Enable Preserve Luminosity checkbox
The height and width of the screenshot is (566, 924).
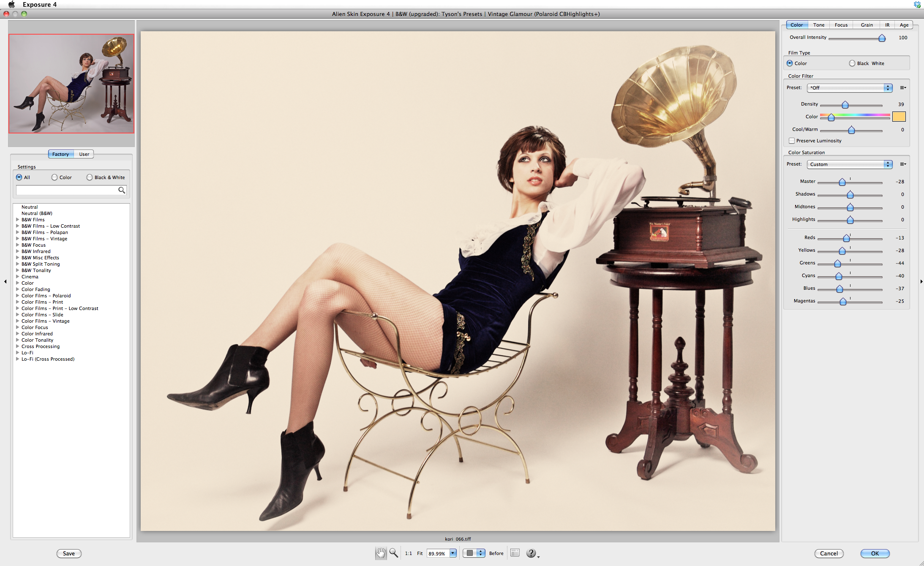(792, 141)
